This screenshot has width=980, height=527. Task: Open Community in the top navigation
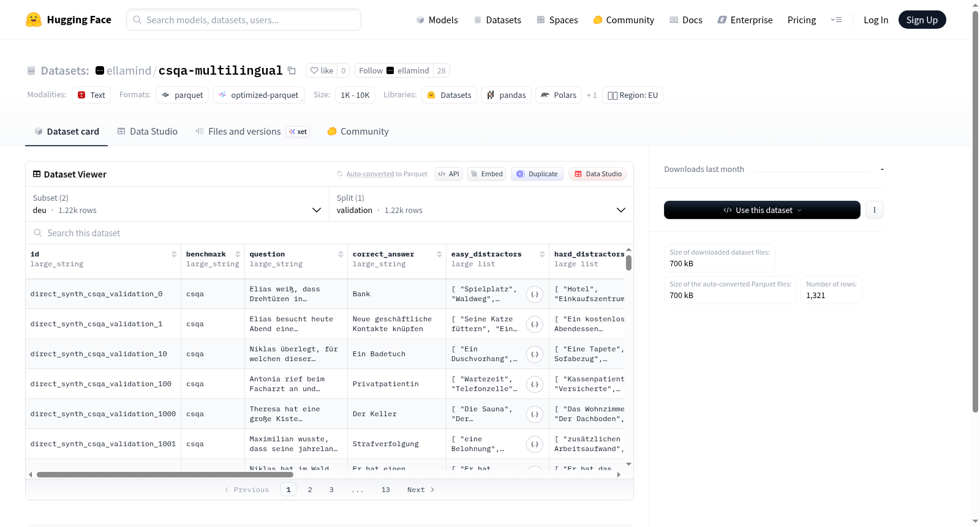624,20
